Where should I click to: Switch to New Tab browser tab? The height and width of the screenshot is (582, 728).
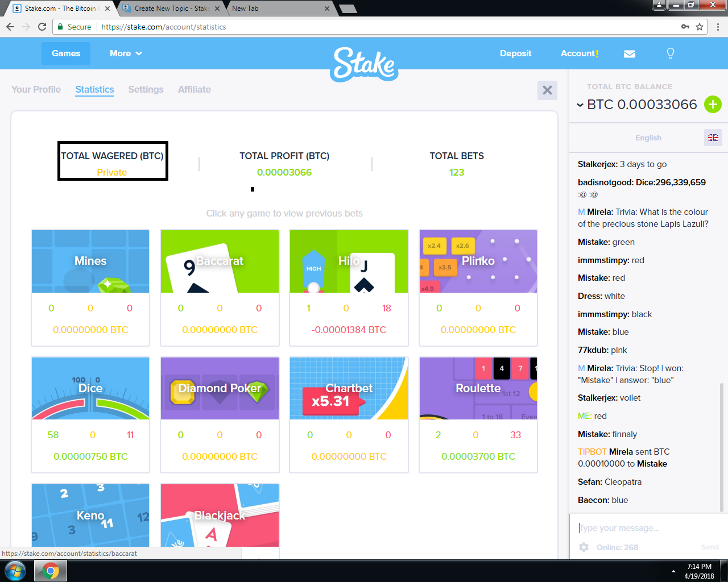coord(279,9)
